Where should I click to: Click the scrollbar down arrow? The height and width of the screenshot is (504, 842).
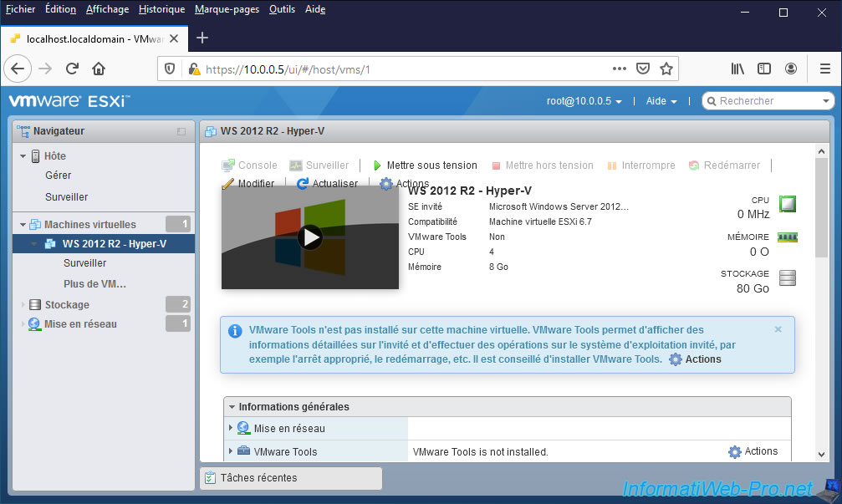coord(822,454)
